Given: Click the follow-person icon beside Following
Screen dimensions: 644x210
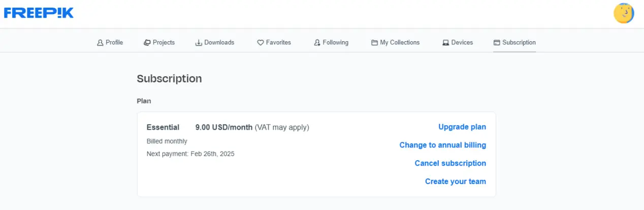Looking at the screenshot, I should click(317, 43).
